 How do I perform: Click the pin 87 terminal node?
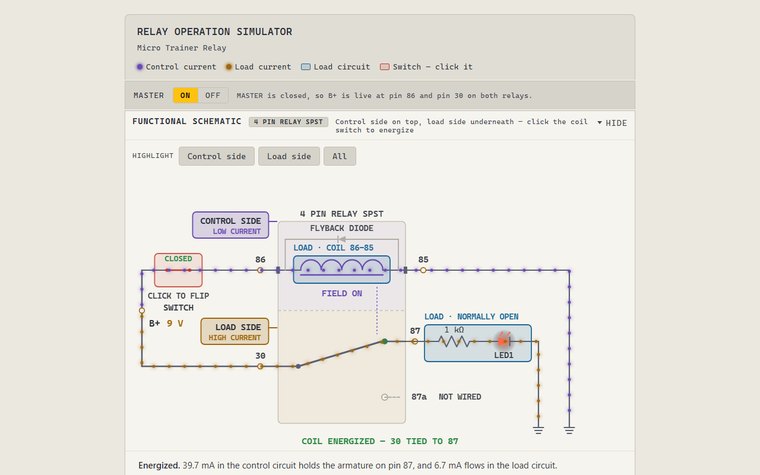(x=414, y=341)
